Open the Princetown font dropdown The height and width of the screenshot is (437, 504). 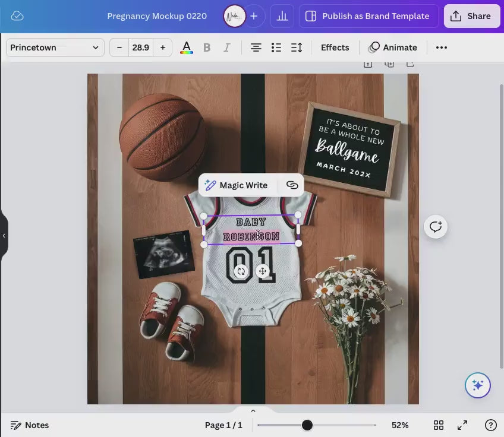click(54, 47)
